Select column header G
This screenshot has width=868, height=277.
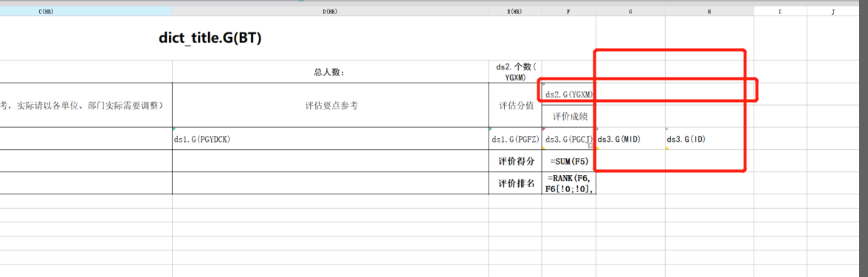pyautogui.click(x=630, y=11)
